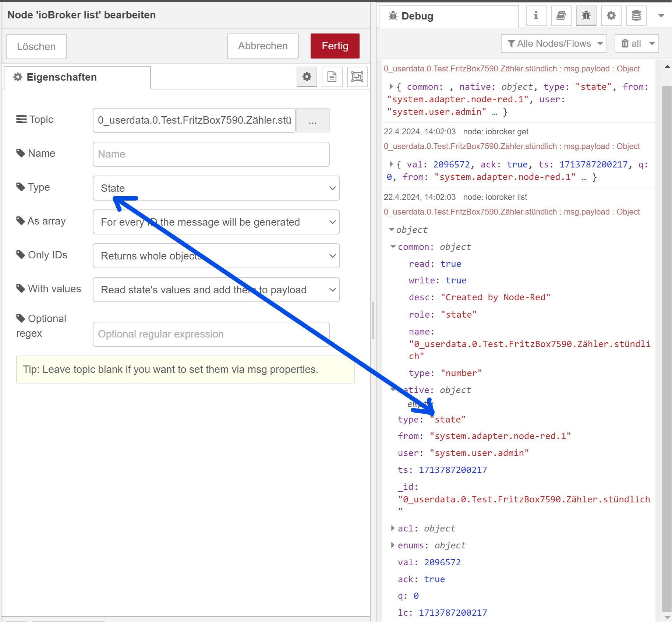Clear debug messages with trash all button
Viewport: 672px width, 622px height.
pyautogui.click(x=631, y=43)
